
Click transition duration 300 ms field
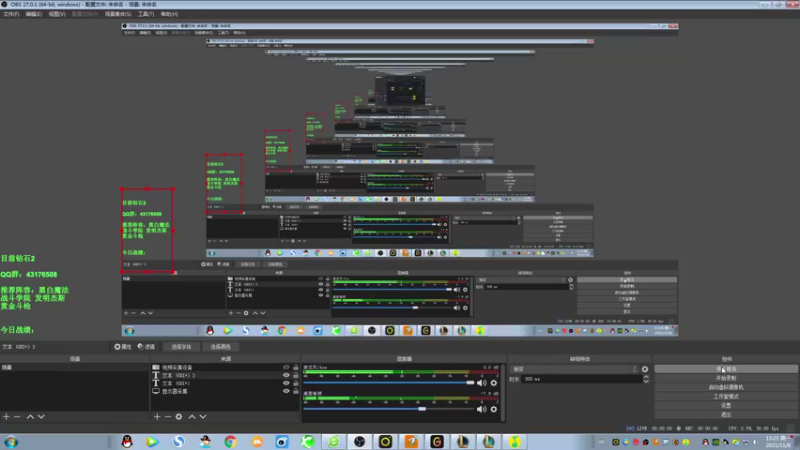582,379
